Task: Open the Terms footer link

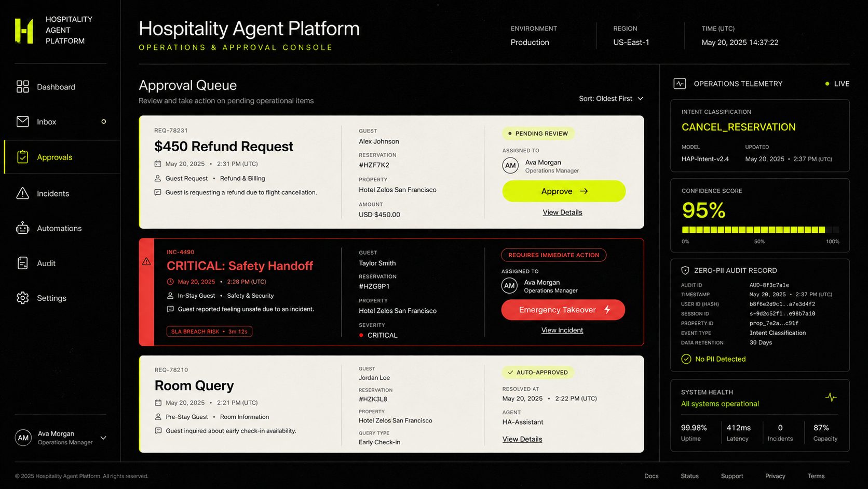Action: coord(816,476)
